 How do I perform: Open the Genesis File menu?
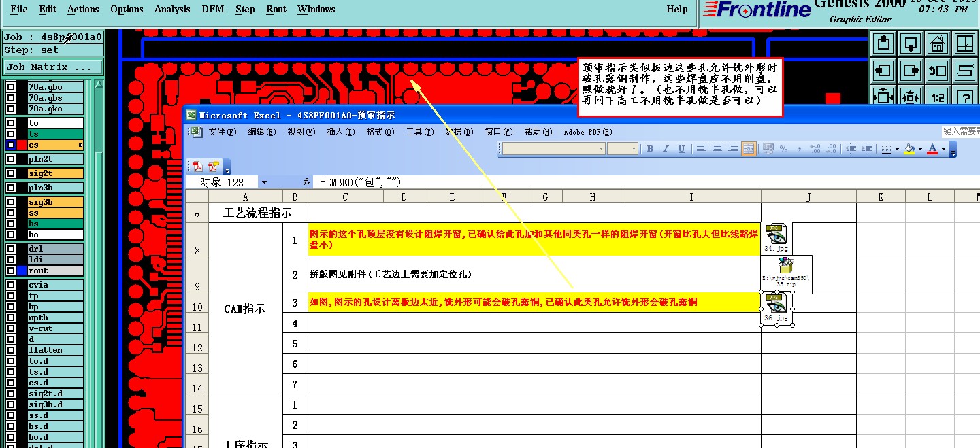point(19,9)
